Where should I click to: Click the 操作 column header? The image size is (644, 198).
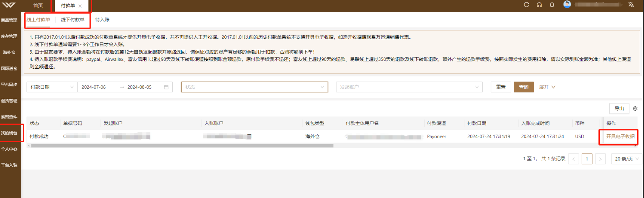(611, 123)
